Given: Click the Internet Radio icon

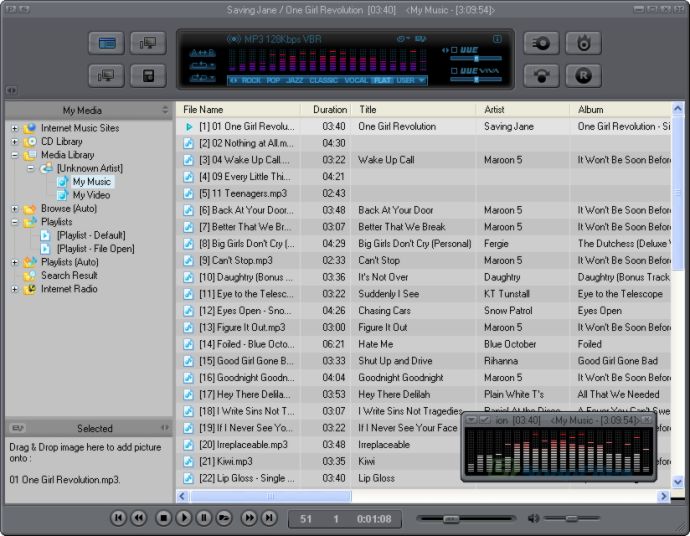Looking at the screenshot, I should 31,289.
